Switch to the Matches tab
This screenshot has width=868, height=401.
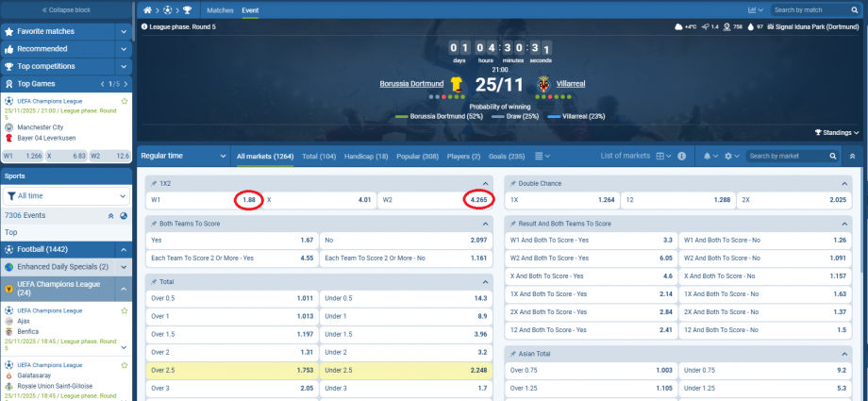point(221,10)
